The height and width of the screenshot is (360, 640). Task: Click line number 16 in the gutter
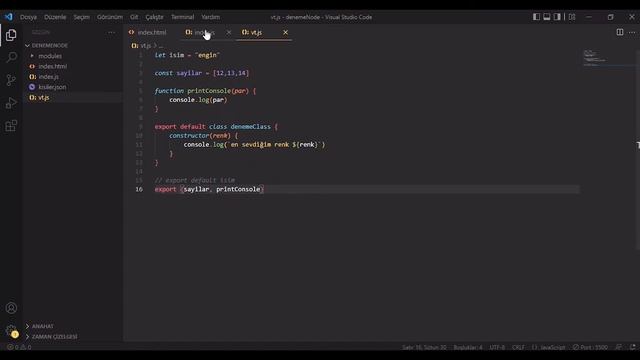(x=139, y=189)
